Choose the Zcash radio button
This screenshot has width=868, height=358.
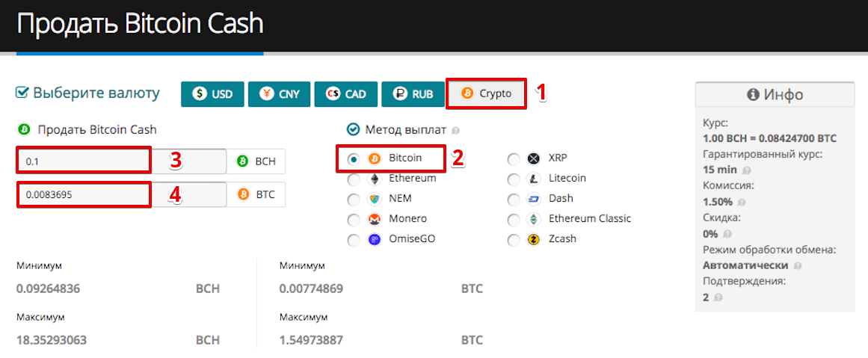click(x=514, y=240)
